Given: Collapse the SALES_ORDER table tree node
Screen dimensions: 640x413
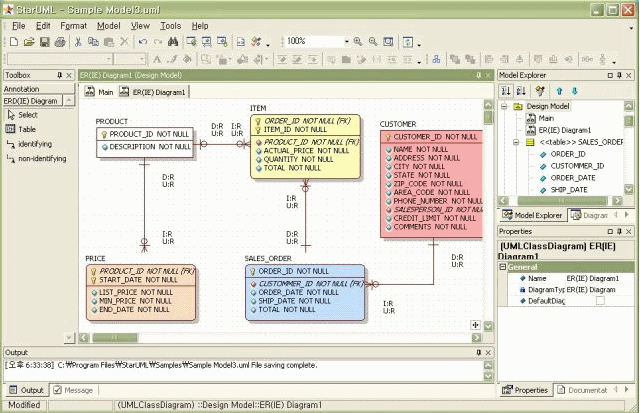Looking at the screenshot, I should (x=517, y=142).
